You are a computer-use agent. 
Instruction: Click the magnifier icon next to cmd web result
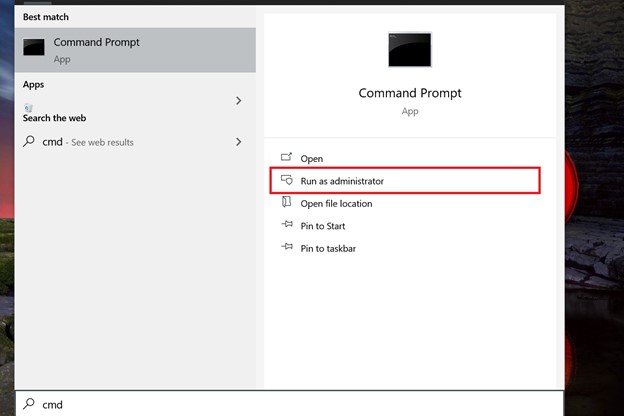pyautogui.click(x=29, y=141)
